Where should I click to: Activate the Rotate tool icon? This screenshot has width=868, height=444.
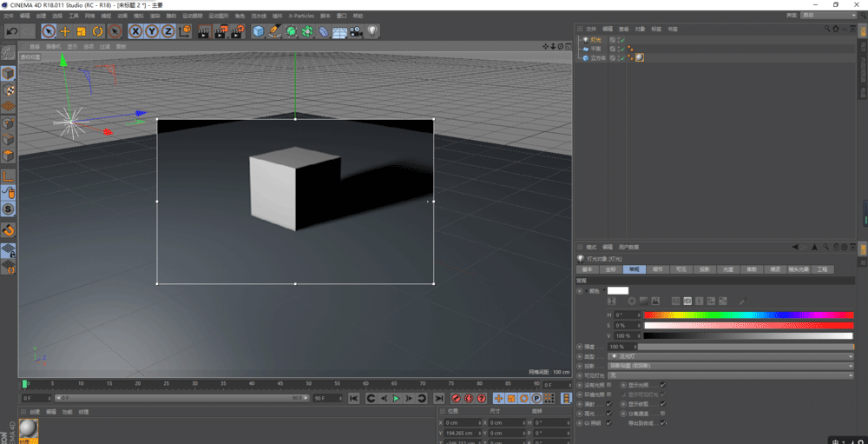[98, 31]
